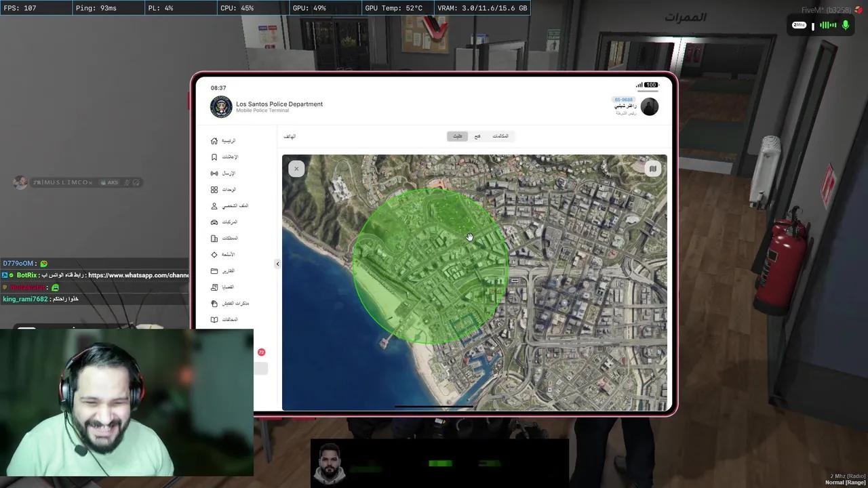The width and height of the screenshot is (868, 488).
Task: Click the CPU: 45% overlay stat
Action: point(237,8)
